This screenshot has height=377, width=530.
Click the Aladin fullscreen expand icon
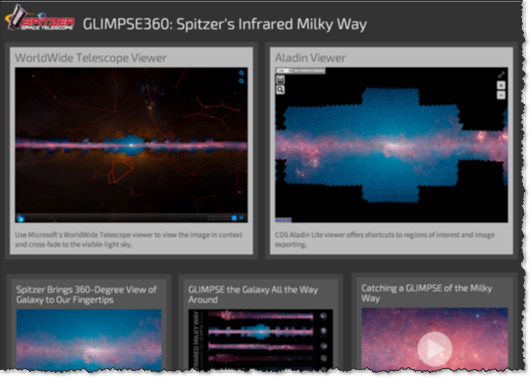pos(501,74)
